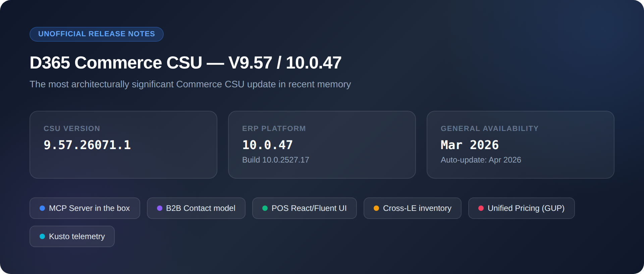Select the MCP Server in the box tag
The width and height of the screenshot is (644, 274).
85,208
